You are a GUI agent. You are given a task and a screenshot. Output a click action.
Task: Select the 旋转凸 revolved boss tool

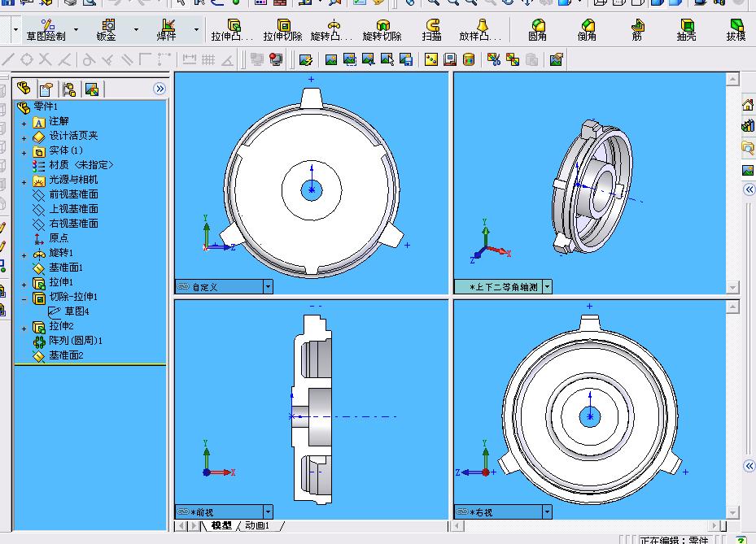tap(332, 30)
